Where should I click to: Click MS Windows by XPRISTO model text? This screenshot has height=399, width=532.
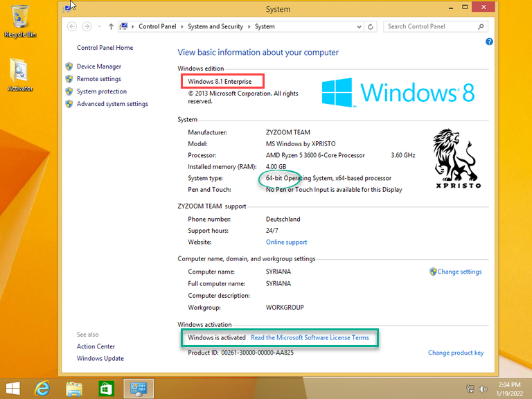tap(301, 144)
